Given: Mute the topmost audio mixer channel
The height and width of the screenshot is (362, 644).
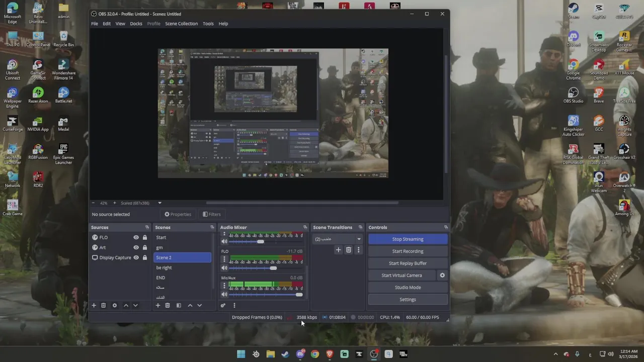Looking at the screenshot, I should [x=224, y=241].
